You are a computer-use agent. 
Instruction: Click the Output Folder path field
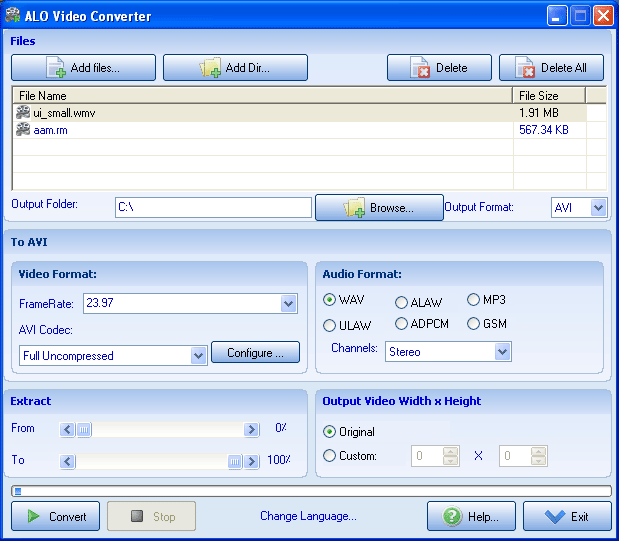click(x=212, y=207)
